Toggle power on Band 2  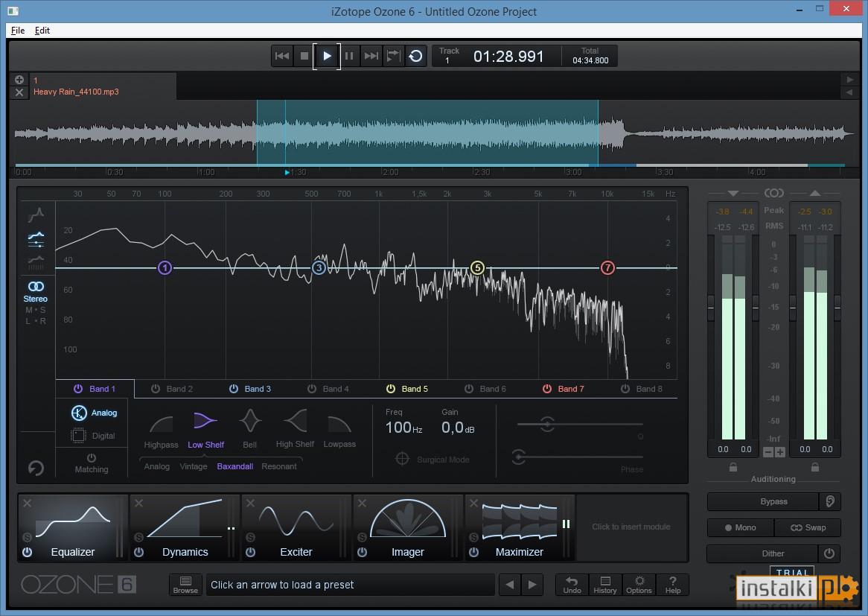coord(156,389)
